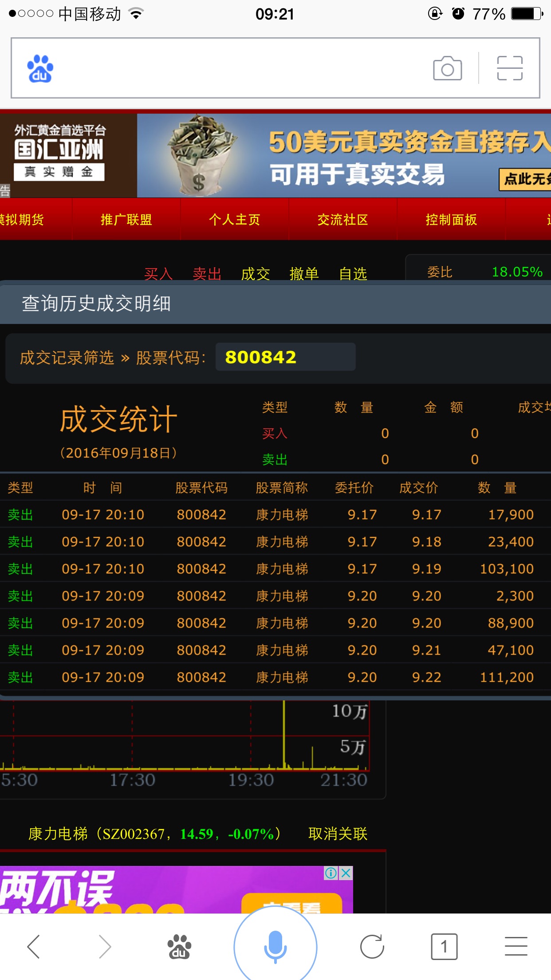Open the tab switcher showing 1
The image size is (551, 980).
(x=444, y=947)
